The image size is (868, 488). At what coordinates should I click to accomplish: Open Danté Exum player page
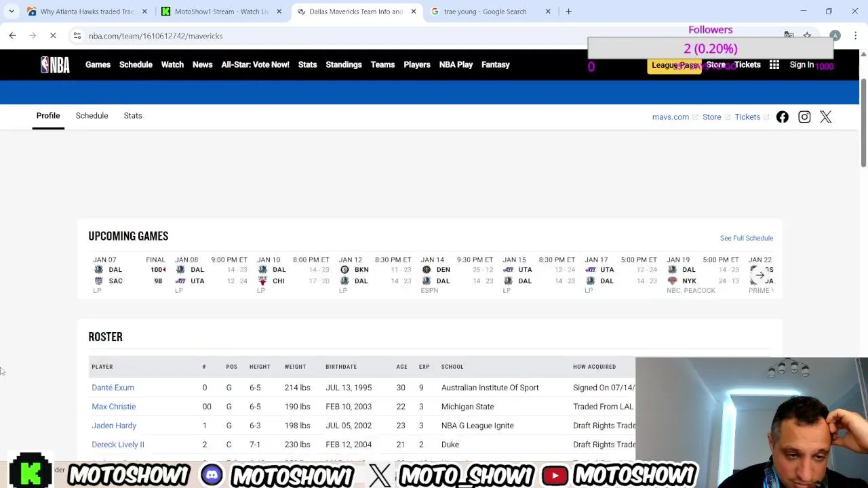point(113,388)
